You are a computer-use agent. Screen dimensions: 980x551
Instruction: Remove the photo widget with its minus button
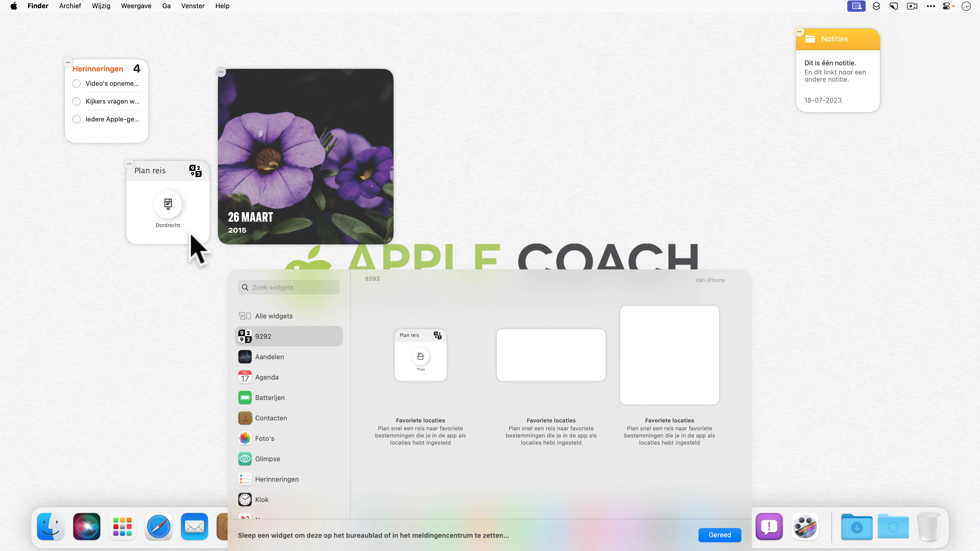221,72
